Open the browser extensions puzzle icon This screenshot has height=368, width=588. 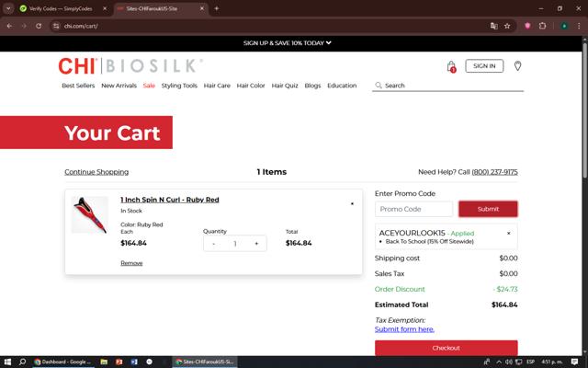point(542,26)
